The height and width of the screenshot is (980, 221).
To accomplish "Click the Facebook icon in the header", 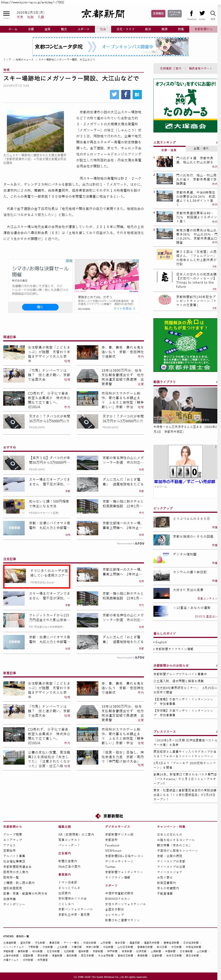I will (191, 13).
